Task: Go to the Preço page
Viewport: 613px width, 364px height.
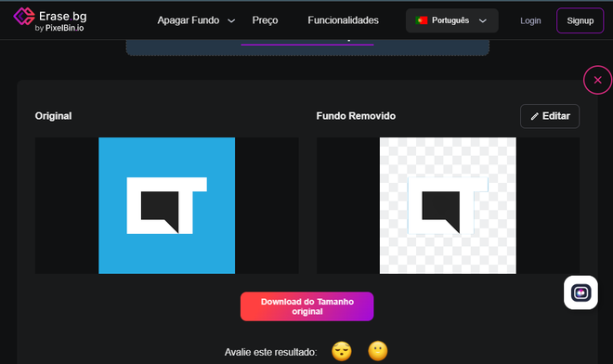Action: 265,20
